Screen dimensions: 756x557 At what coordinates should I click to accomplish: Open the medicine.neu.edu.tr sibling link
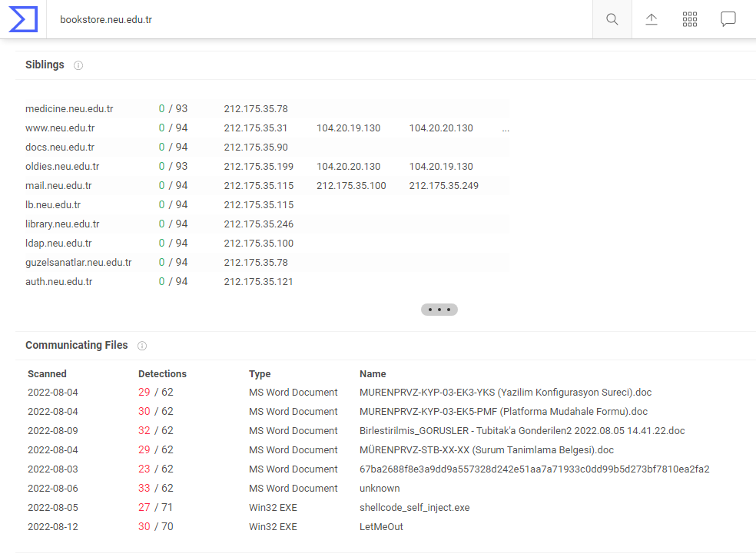coord(69,109)
